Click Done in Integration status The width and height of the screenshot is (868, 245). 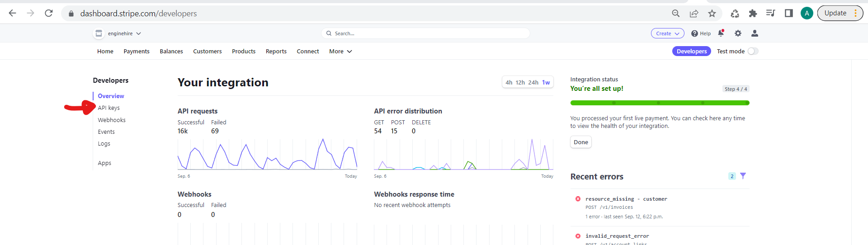(581, 142)
